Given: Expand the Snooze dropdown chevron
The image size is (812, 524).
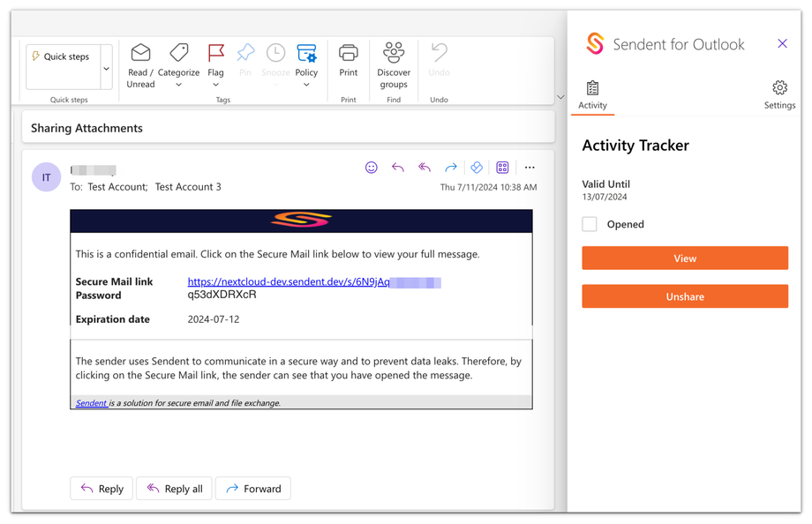Looking at the screenshot, I should point(275,85).
